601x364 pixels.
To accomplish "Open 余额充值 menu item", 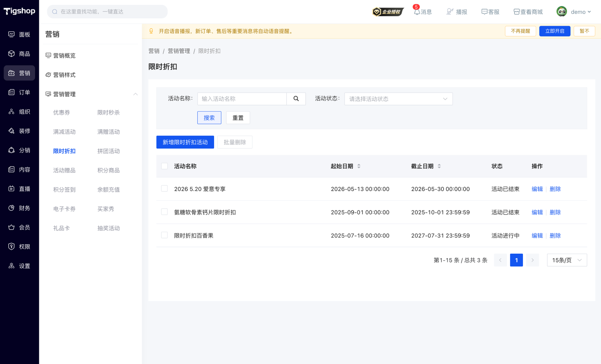I will click(109, 190).
